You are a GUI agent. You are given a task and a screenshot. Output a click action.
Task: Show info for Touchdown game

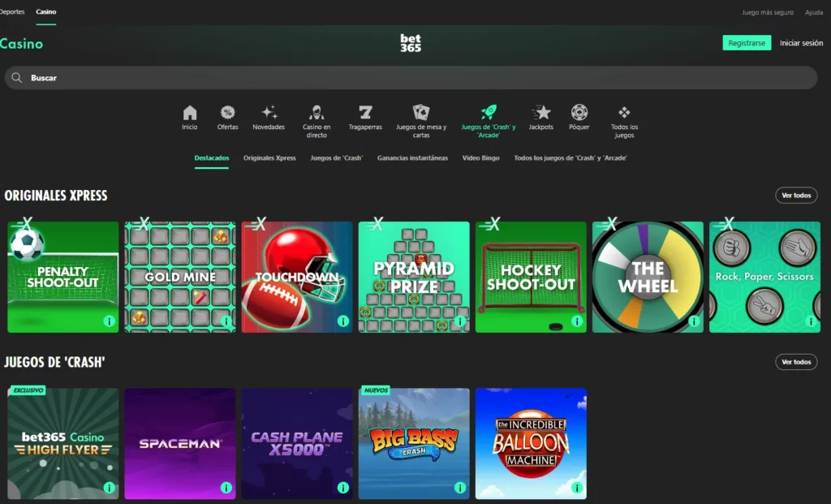(x=343, y=321)
